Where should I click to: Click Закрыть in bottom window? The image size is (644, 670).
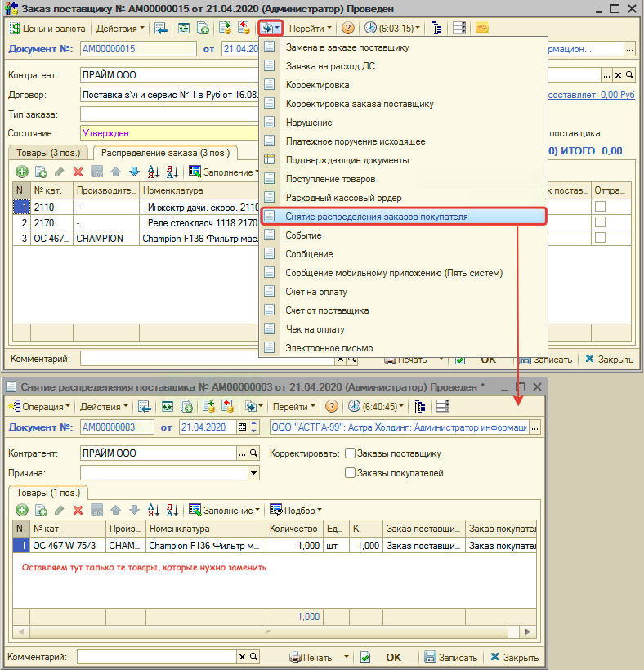(514, 657)
